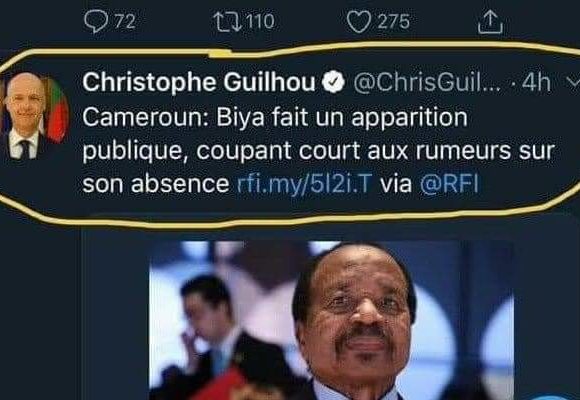Like the tweet with the heart icon
This screenshot has width=580, height=400.
tap(359, 22)
